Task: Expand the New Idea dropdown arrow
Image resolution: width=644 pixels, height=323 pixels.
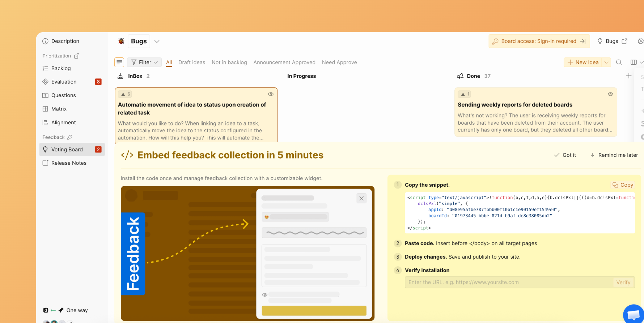Action: (x=606, y=63)
